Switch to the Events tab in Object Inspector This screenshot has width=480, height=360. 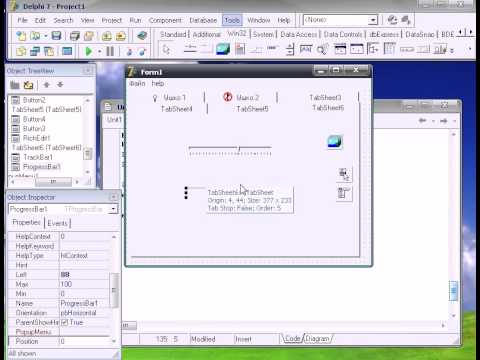click(x=57, y=223)
